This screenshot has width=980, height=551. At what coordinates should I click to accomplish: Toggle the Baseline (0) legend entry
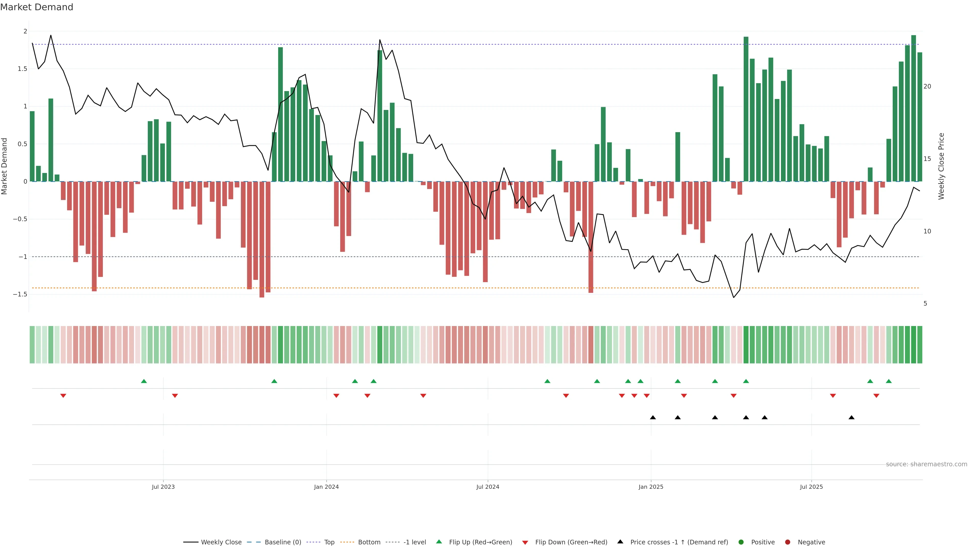[283, 542]
